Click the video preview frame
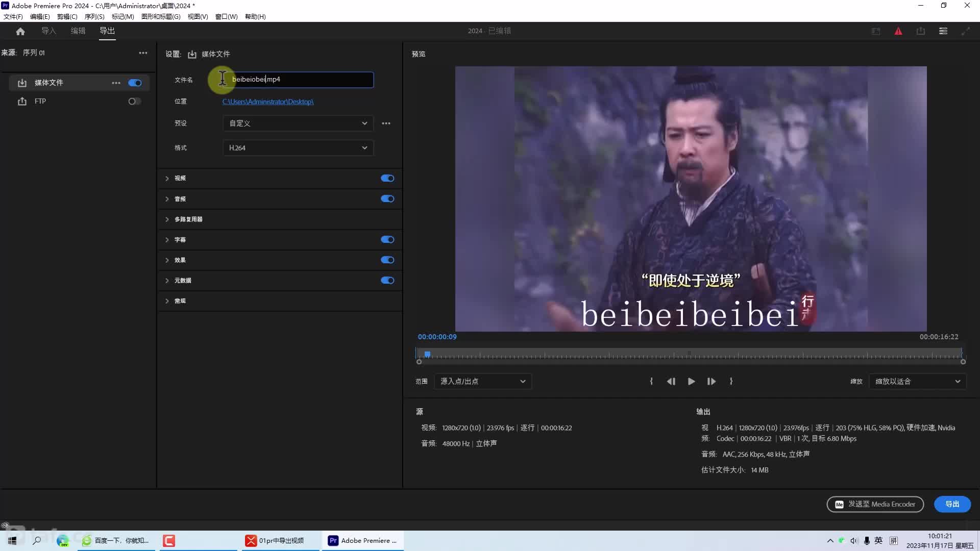Screen dimensions: 980x551 [x=691, y=199]
